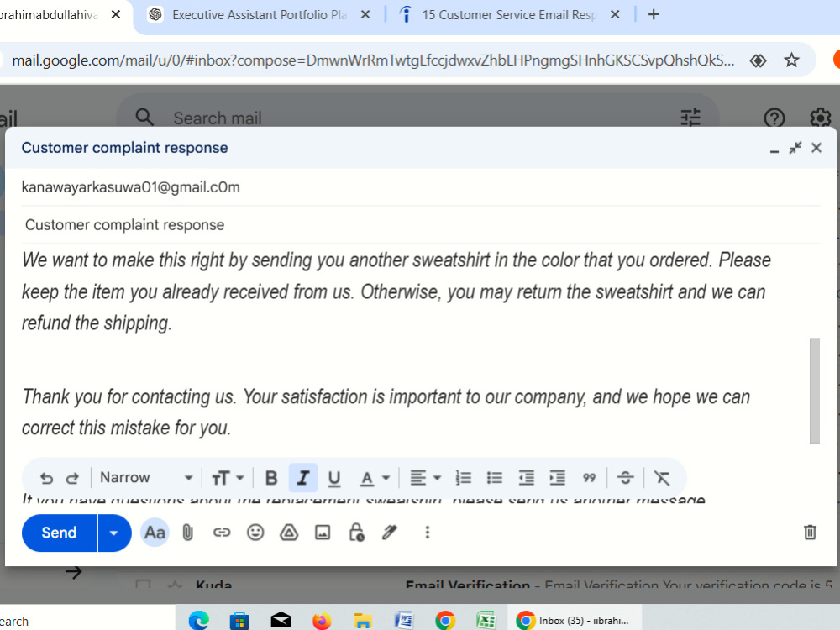Close the Executive Assistant Portfolio tab
The width and height of the screenshot is (840, 630).
point(365,15)
